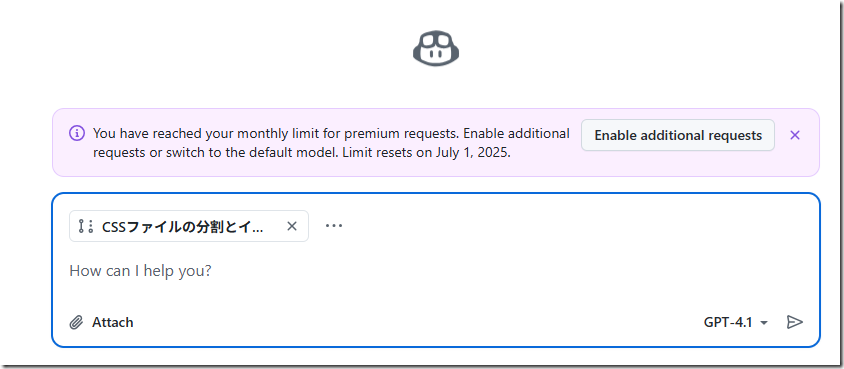Viewport: 844px width, 369px height.
Task: Click the purple info icon in banner
Action: click(x=77, y=133)
